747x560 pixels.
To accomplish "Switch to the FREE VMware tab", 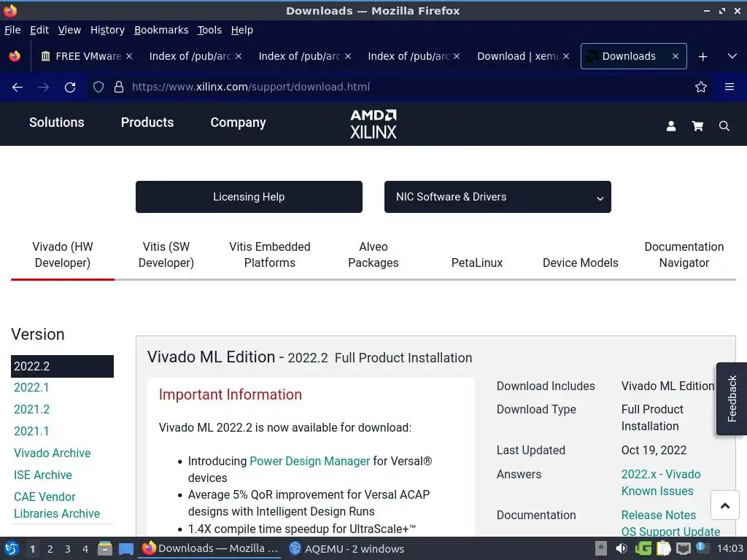I will click(x=88, y=56).
